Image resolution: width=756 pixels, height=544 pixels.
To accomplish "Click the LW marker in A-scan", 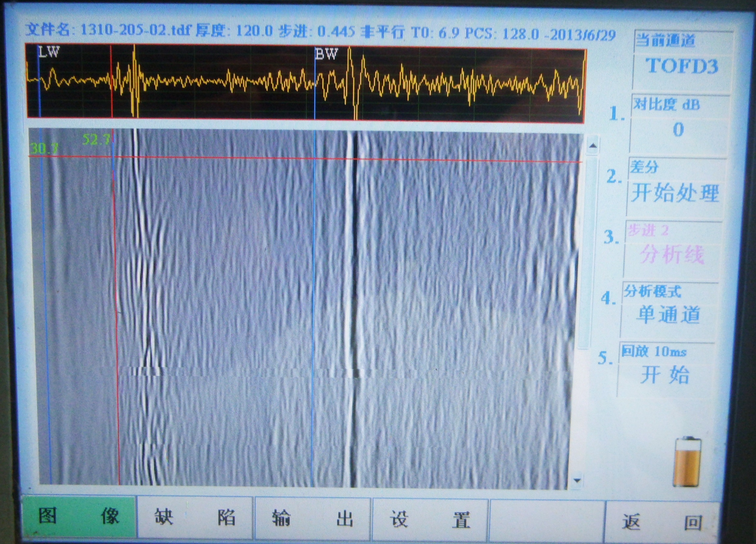I will tap(49, 53).
